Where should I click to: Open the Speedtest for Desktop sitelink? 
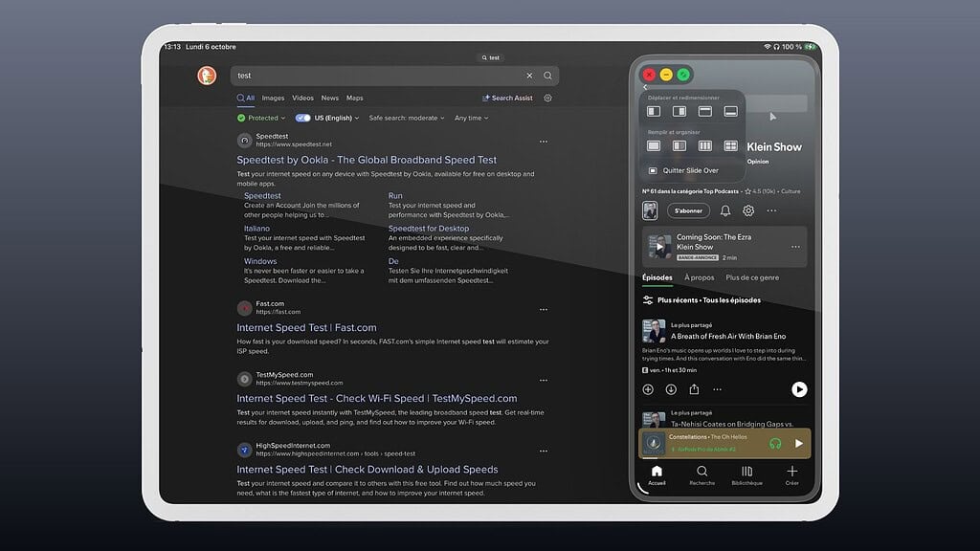[x=429, y=229]
